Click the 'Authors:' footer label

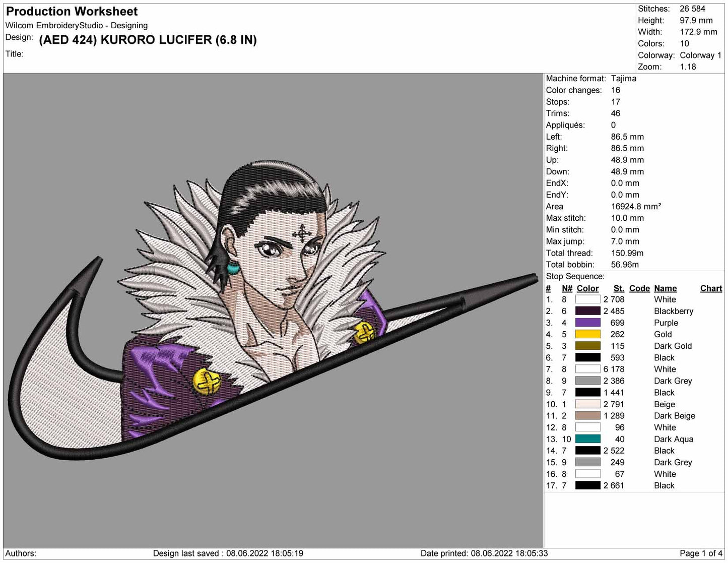[x=21, y=553]
